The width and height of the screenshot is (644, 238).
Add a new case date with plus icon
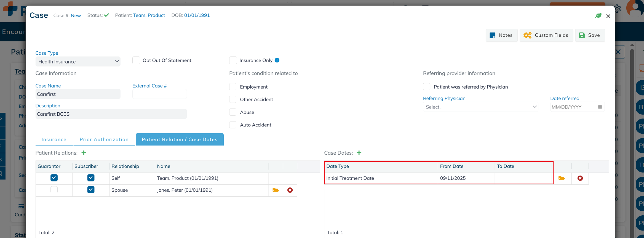(359, 153)
